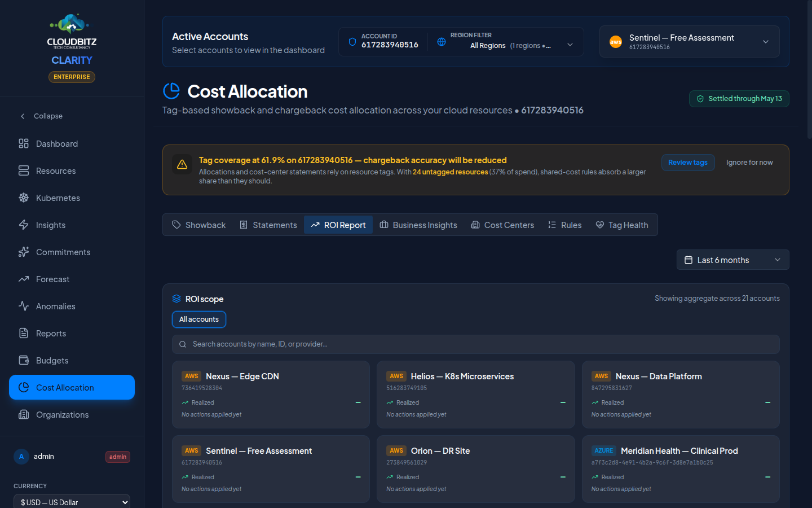Open the USD currency dropdown
This screenshot has height=508, width=812.
pos(72,502)
